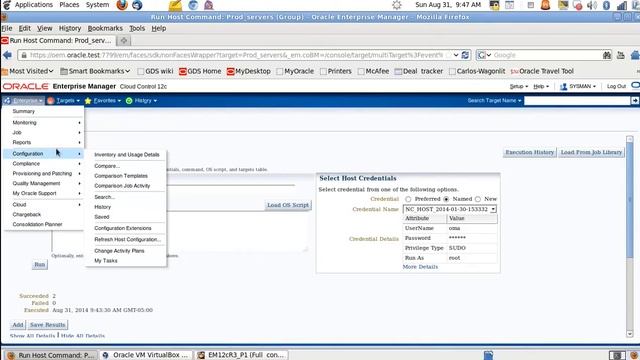Select Consolidation Planner menu item
640x360 pixels.
(x=38, y=224)
